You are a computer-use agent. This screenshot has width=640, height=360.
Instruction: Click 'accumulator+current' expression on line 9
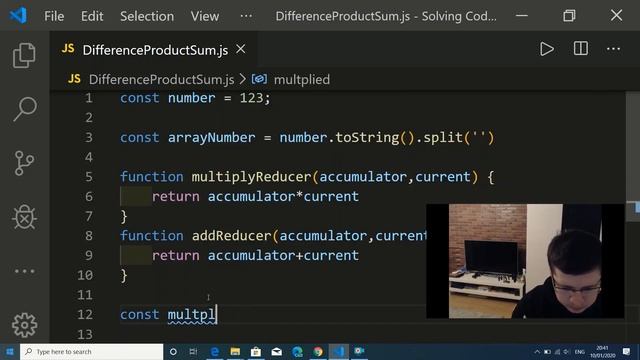tap(283, 256)
